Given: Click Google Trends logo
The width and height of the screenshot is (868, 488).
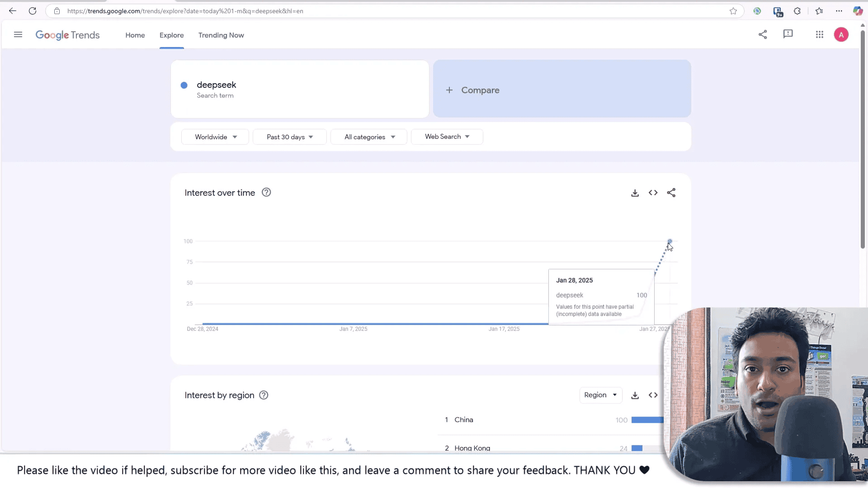Looking at the screenshot, I should [x=67, y=35].
